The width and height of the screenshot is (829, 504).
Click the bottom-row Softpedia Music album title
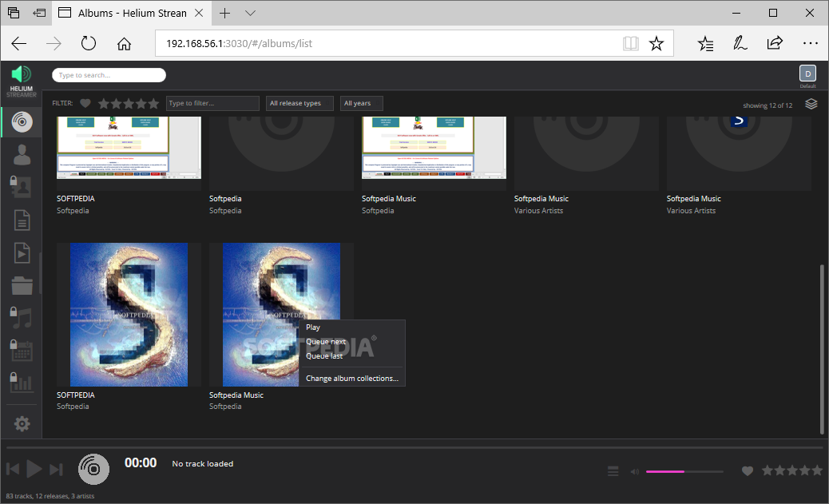pyautogui.click(x=236, y=395)
